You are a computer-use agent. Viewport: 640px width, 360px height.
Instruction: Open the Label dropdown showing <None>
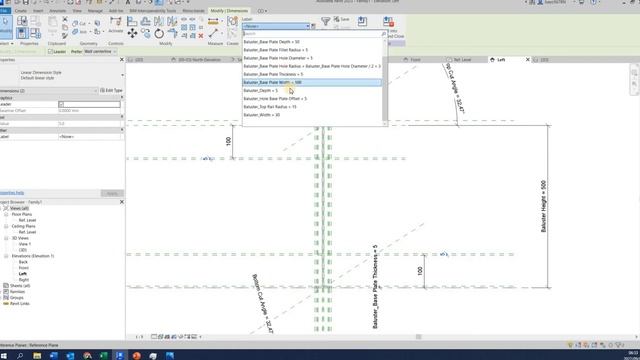(276, 26)
